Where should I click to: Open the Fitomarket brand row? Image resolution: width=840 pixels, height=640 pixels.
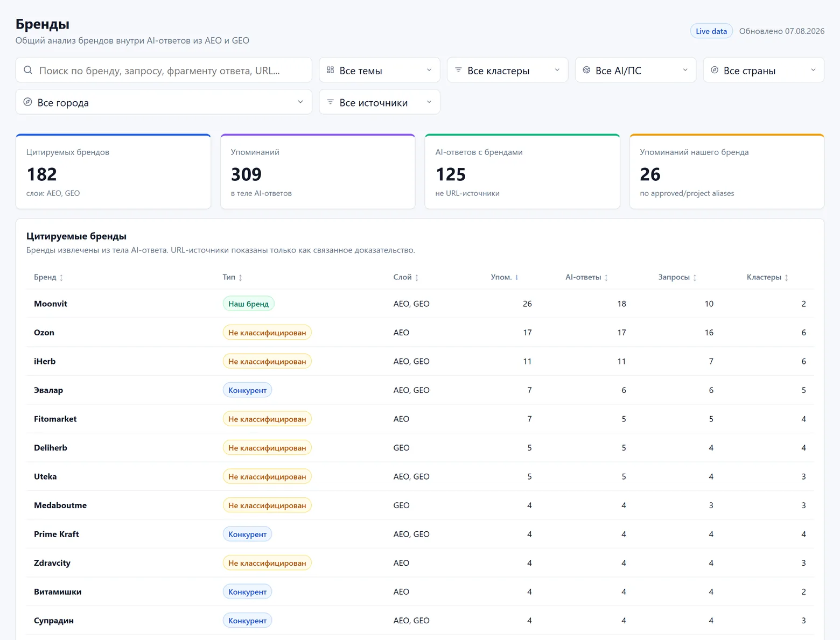pos(420,419)
